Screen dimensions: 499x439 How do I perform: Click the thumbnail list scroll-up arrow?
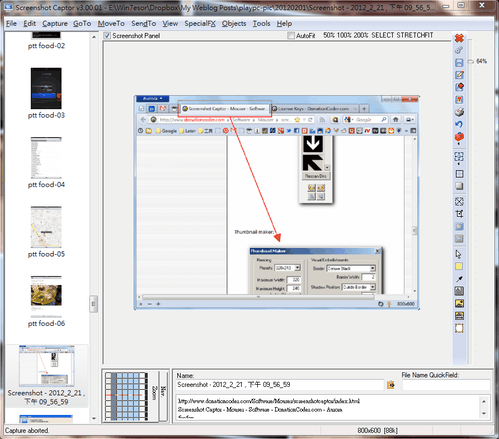click(x=94, y=37)
